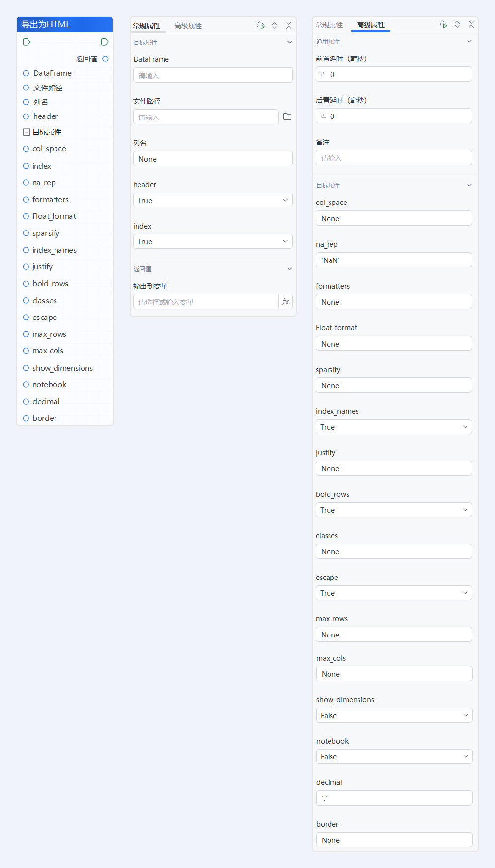Collapse the 目标属性 group box icon in node
The height and width of the screenshot is (868, 495).
click(27, 132)
